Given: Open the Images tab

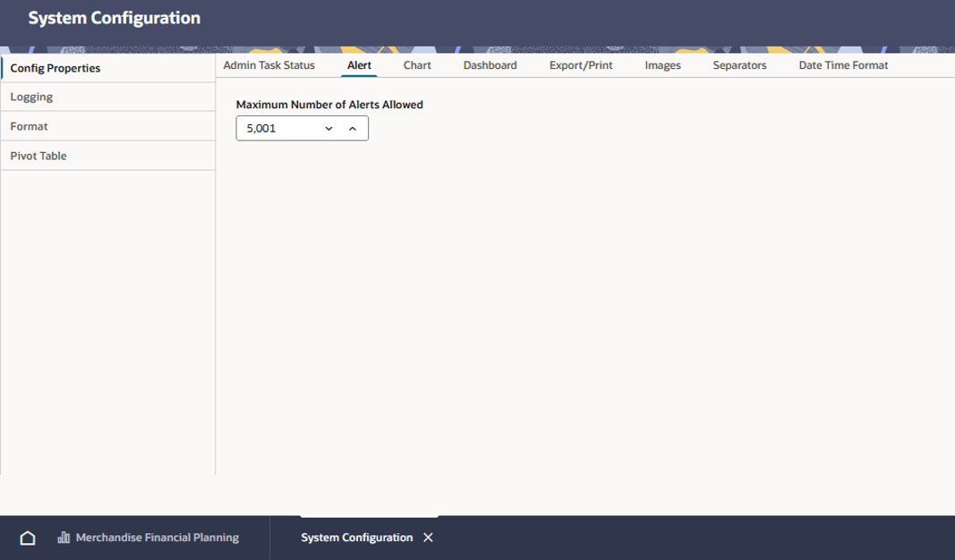Looking at the screenshot, I should (662, 65).
